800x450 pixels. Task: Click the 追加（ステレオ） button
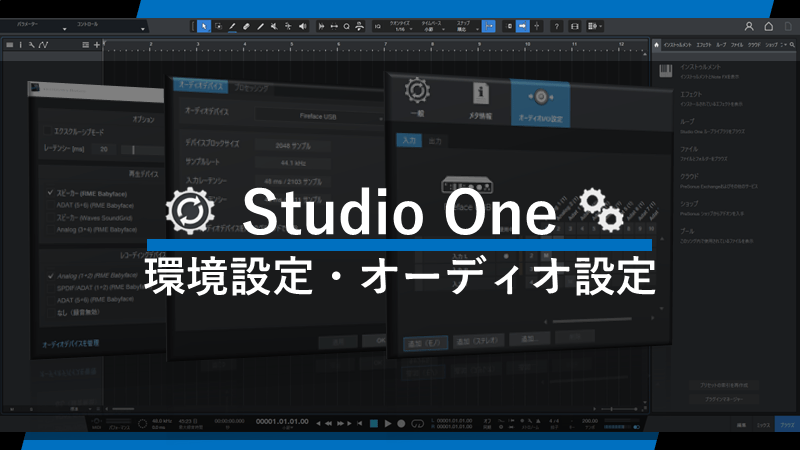(x=478, y=341)
